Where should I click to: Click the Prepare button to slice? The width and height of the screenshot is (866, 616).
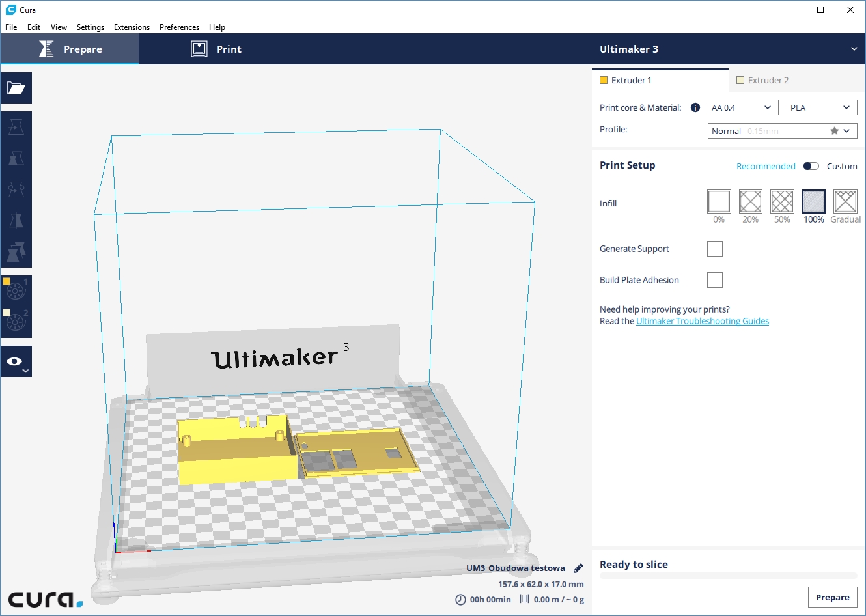click(833, 597)
